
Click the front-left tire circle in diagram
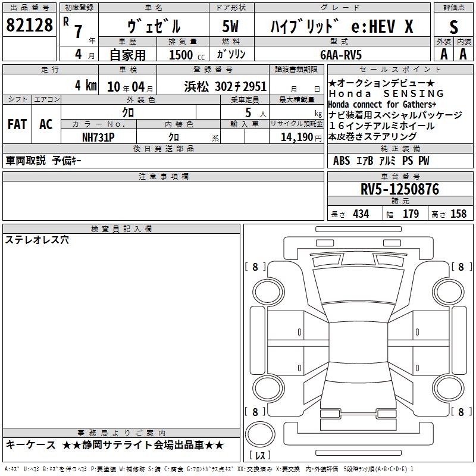tap(268, 292)
